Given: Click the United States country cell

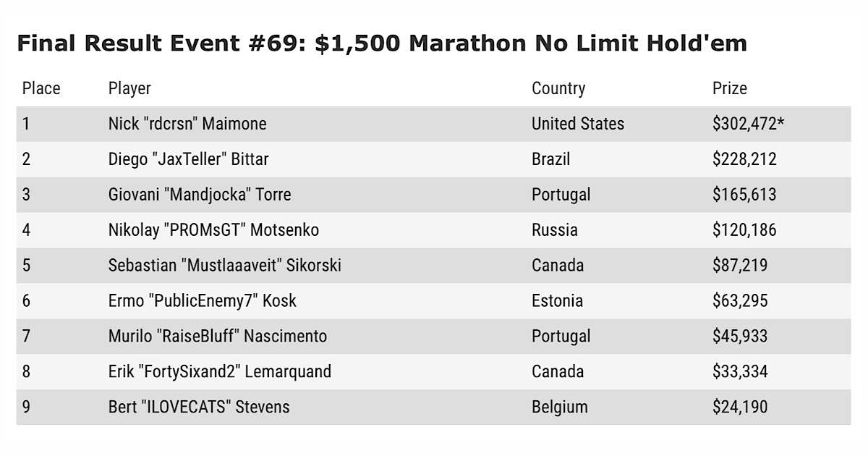Looking at the screenshot, I should [x=578, y=124].
